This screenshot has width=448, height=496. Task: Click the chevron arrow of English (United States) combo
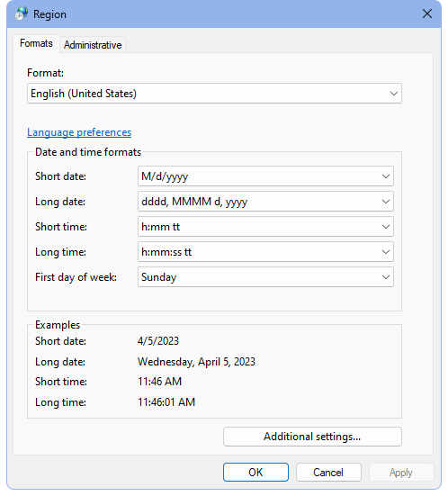(394, 94)
